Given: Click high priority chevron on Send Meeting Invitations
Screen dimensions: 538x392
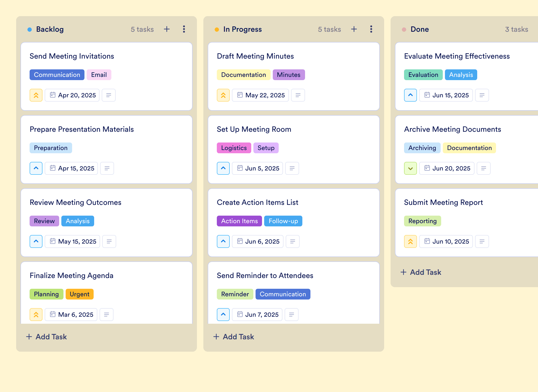Looking at the screenshot, I should 36,95.
